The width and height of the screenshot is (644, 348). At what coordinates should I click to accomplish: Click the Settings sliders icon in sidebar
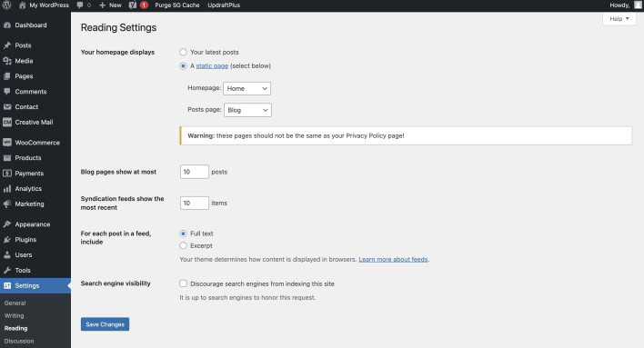point(7,285)
